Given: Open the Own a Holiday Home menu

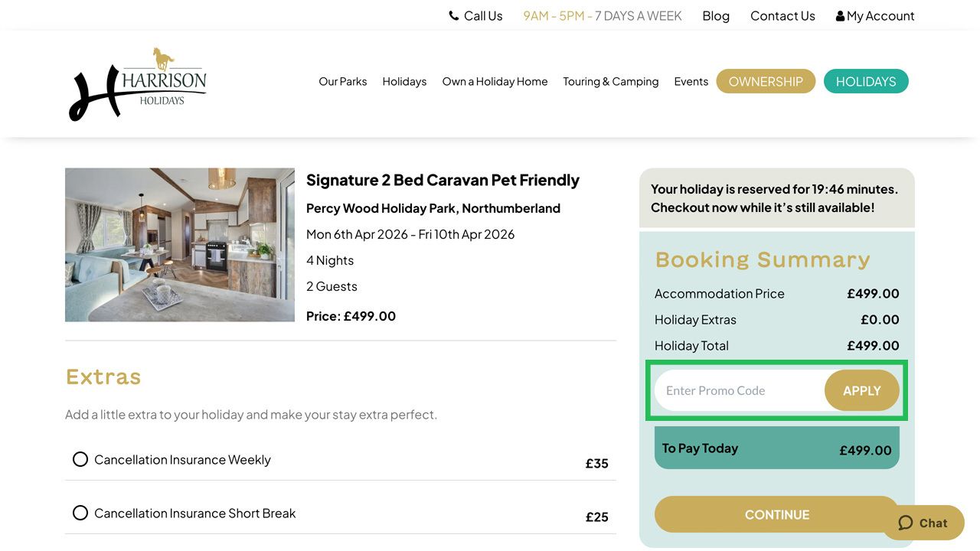Looking at the screenshot, I should (x=495, y=81).
